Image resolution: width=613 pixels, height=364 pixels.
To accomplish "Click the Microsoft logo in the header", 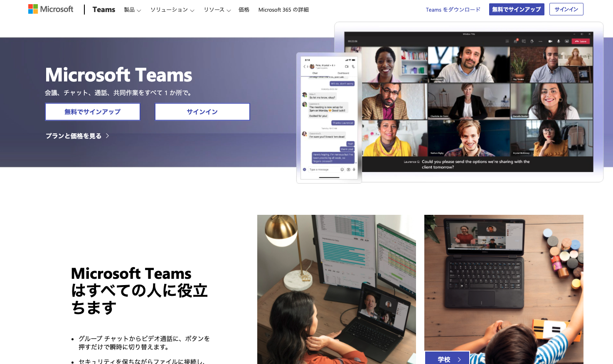I will click(51, 9).
